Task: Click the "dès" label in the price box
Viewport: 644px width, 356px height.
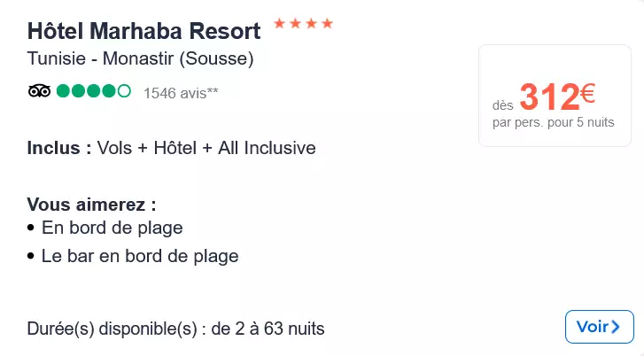Action: 502,105
